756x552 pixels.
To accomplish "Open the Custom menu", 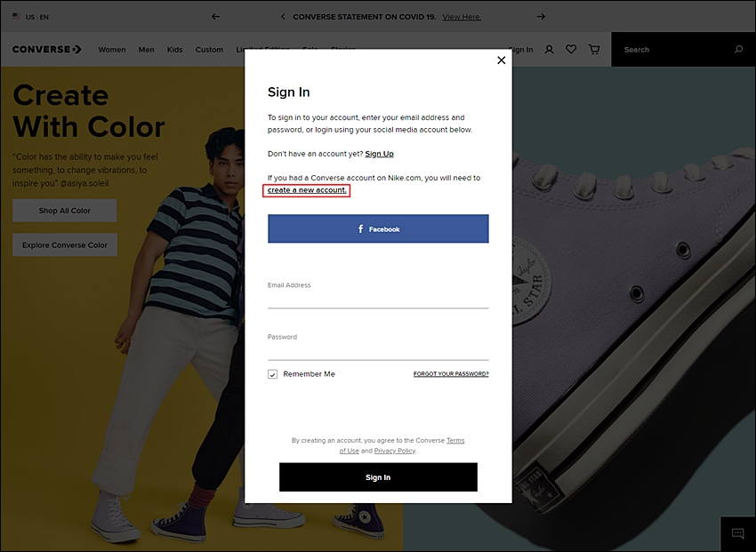I will 209,50.
